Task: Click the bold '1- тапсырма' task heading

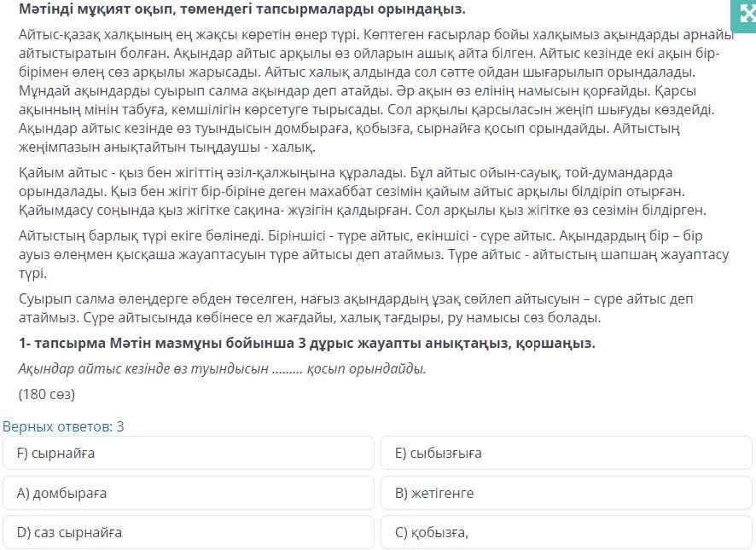Action: pyautogui.click(x=306, y=344)
